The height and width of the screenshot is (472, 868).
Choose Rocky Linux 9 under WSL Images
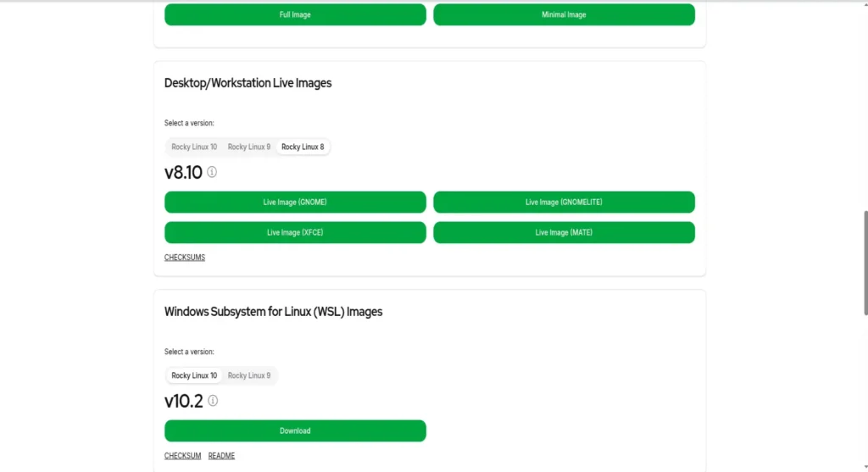click(x=249, y=375)
